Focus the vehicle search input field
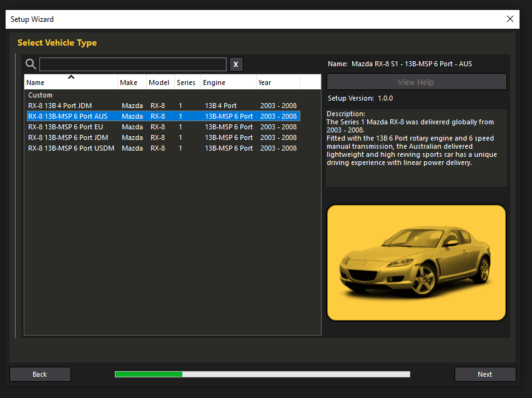Image resolution: width=532 pixels, height=398 pixels. (x=133, y=64)
